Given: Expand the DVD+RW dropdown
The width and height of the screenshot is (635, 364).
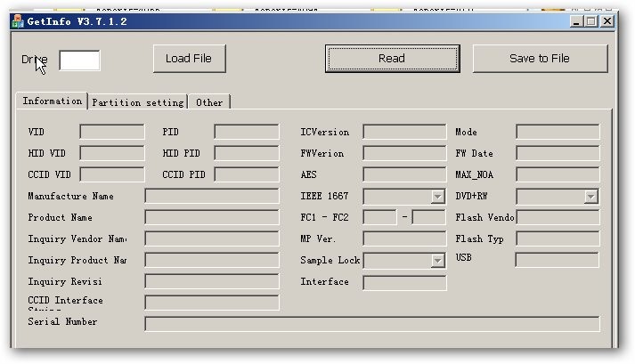Looking at the screenshot, I should point(590,197).
